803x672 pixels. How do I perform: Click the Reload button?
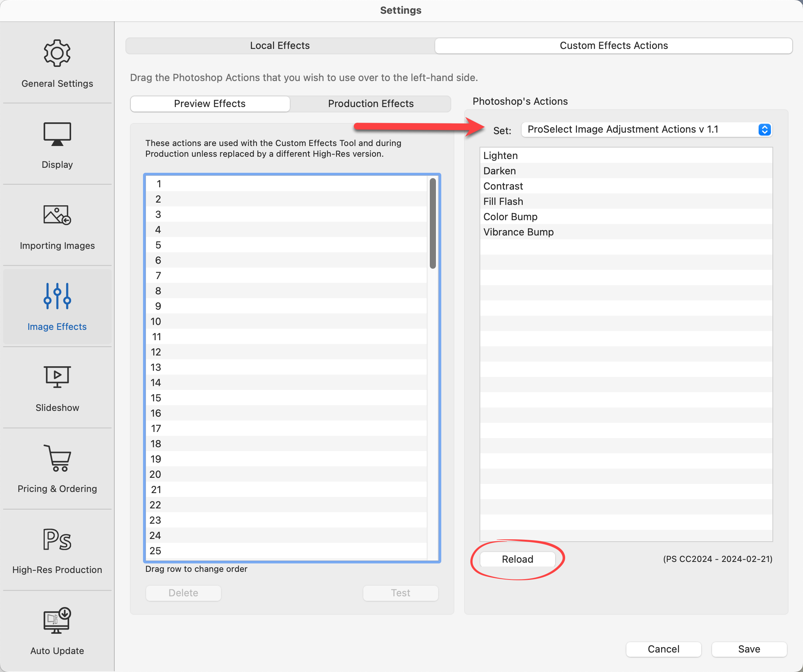517,559
